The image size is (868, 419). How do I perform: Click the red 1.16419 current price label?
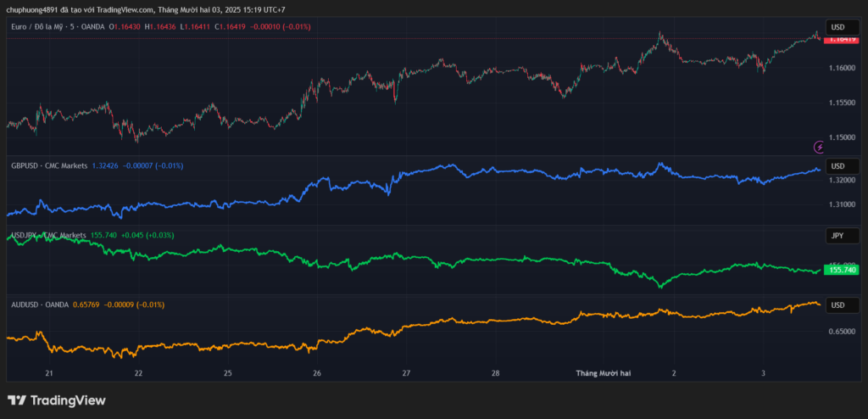(842, 39)
